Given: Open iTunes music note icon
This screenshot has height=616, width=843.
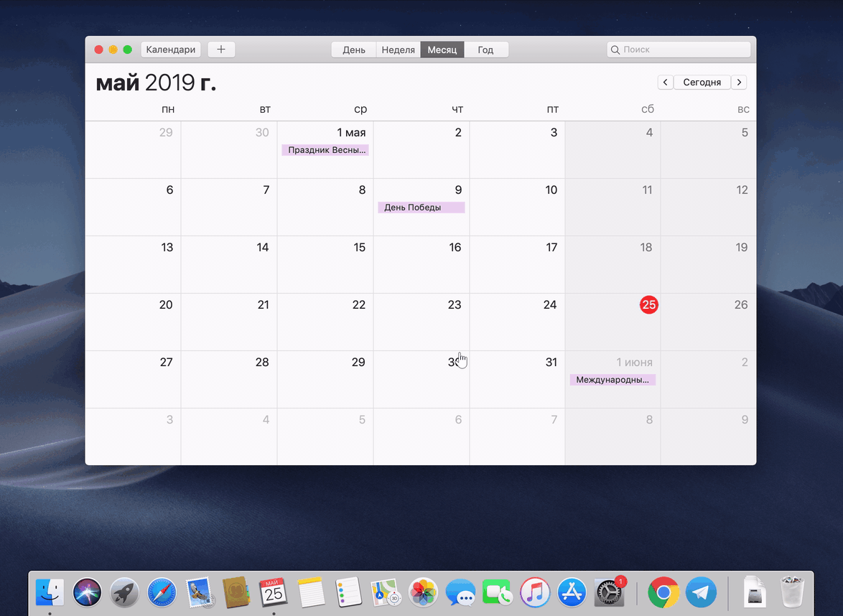Looking at the screenshot, I should 535,592.
